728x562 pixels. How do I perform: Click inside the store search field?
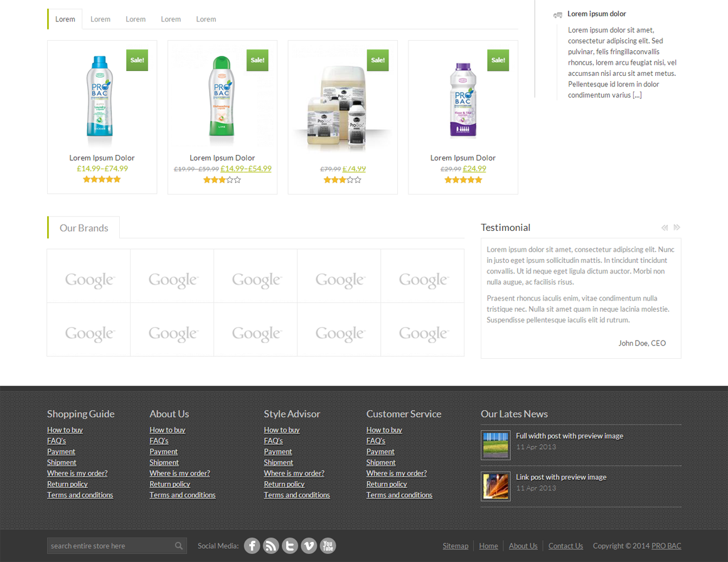pos(107,546)
